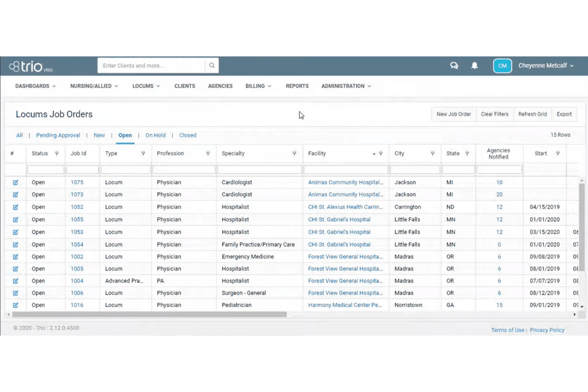
Task: Click the vertical grid scrollbar
Action: tap(582, 227)
